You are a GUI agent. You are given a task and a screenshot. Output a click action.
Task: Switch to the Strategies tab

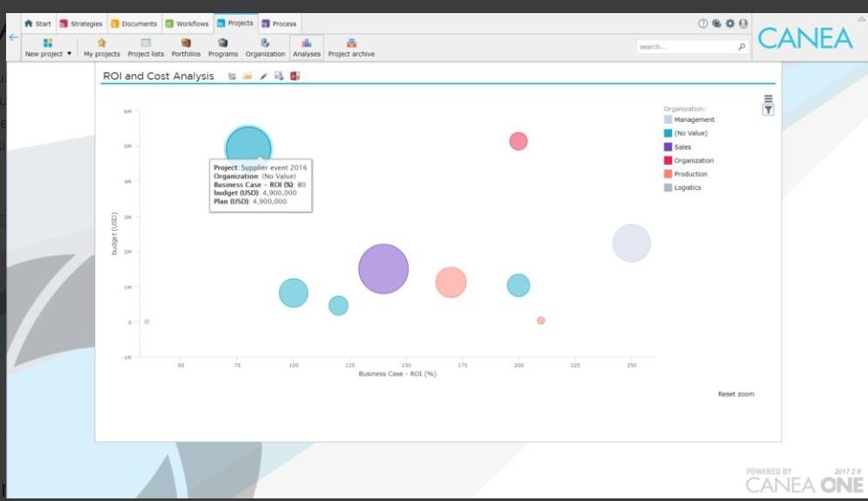click(81, 24)
